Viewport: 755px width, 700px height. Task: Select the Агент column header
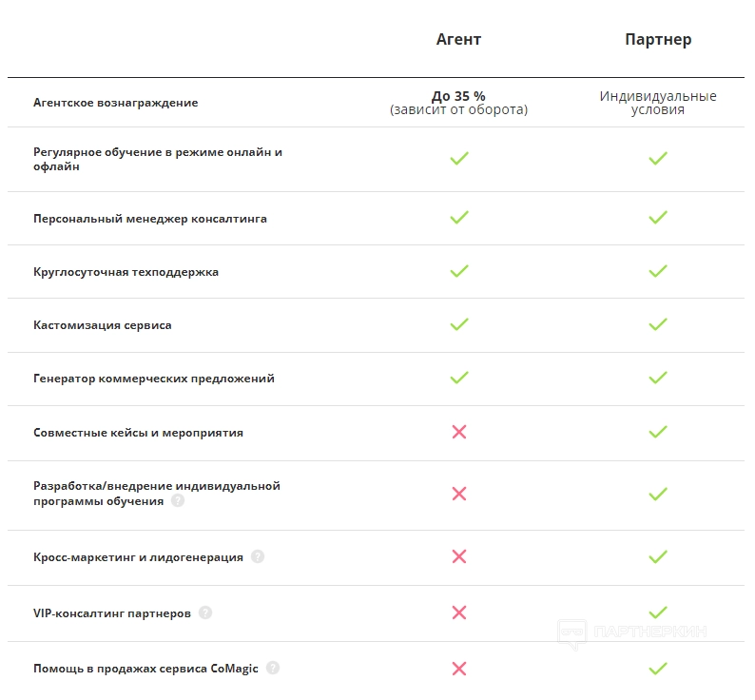click(x=458, y=40)
